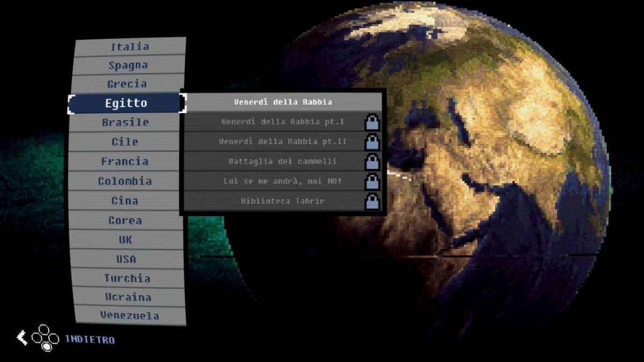The image size is (644, 362).
Task: Click the lock icon beside Venerdì della Rabbia pt.I
Action: click(371, 122)
